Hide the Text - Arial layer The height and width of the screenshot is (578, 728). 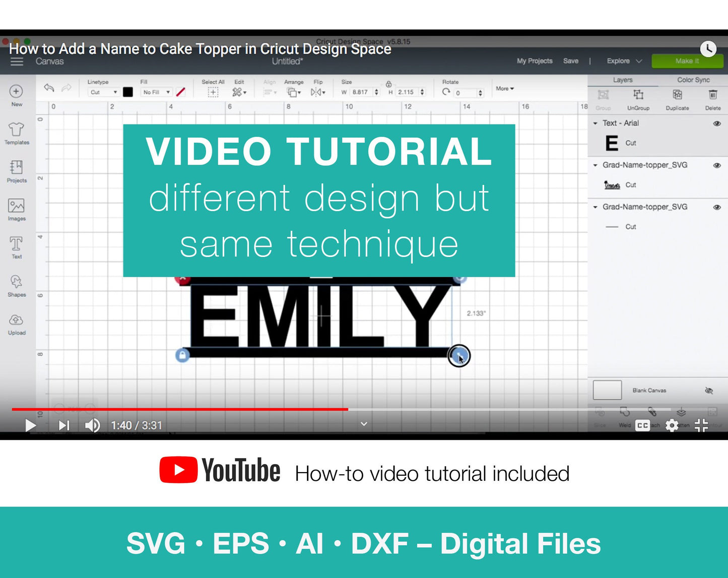716,123
